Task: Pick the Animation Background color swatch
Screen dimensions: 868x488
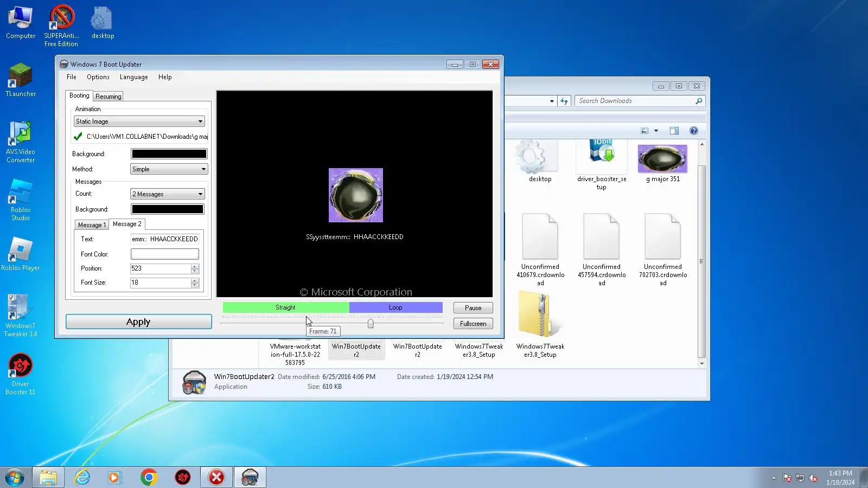Action: point(169,154)
